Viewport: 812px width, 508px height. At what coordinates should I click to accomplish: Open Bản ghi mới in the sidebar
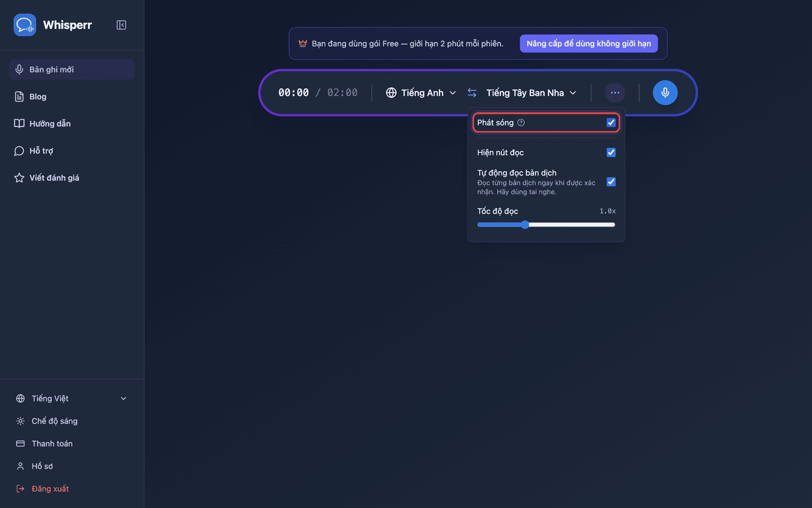[x=72, y=70]
